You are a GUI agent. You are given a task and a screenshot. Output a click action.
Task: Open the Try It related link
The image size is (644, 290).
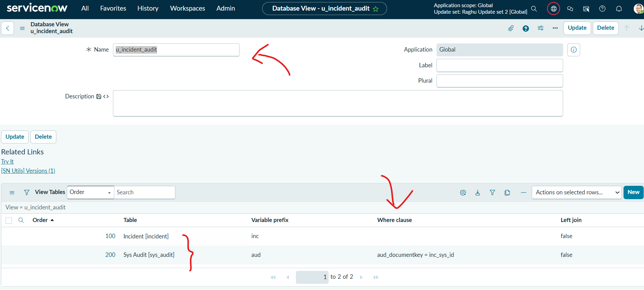pyautogui.click(x=8, y=162)
